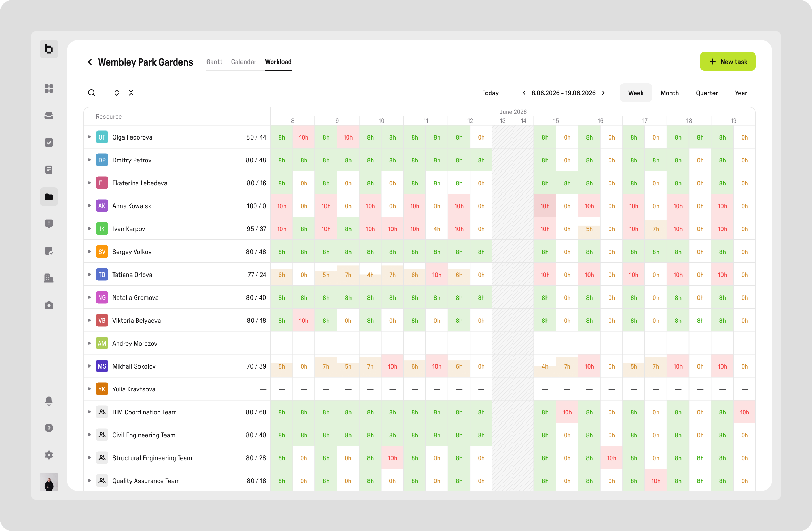Screen dimensions: 812x531
Task: Click the search magnifier icon above Resource
Action: click(92, 93)
